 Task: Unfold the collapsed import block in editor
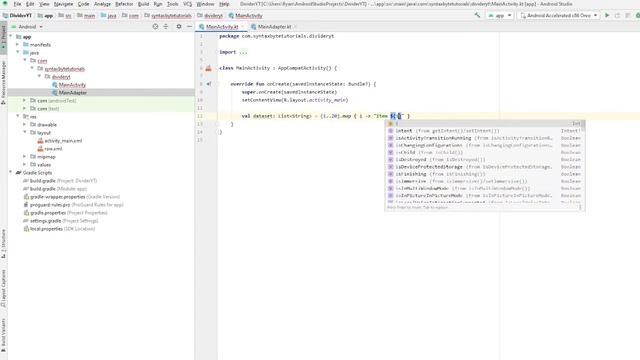[243, 52]
